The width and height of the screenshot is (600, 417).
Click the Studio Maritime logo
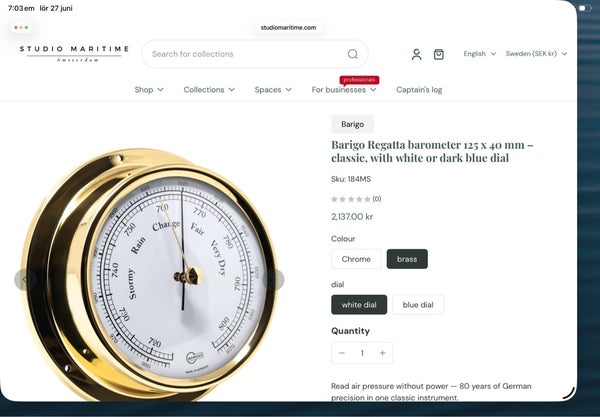74,54
